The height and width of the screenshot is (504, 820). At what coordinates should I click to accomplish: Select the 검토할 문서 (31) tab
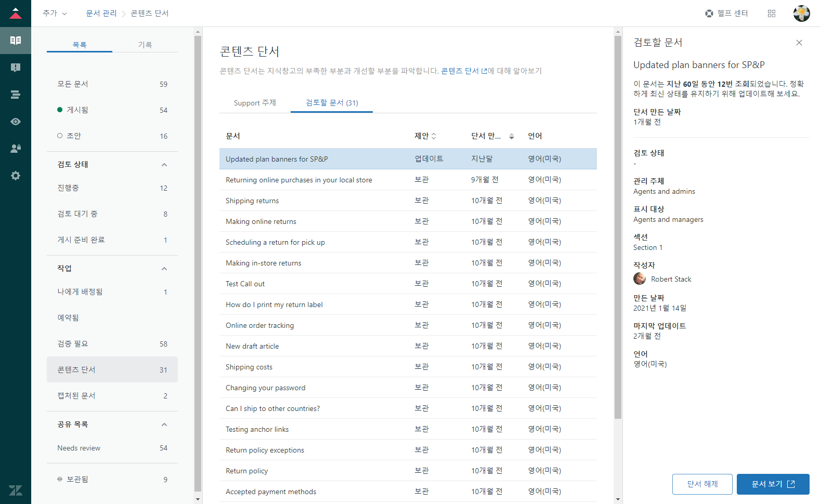332,103
